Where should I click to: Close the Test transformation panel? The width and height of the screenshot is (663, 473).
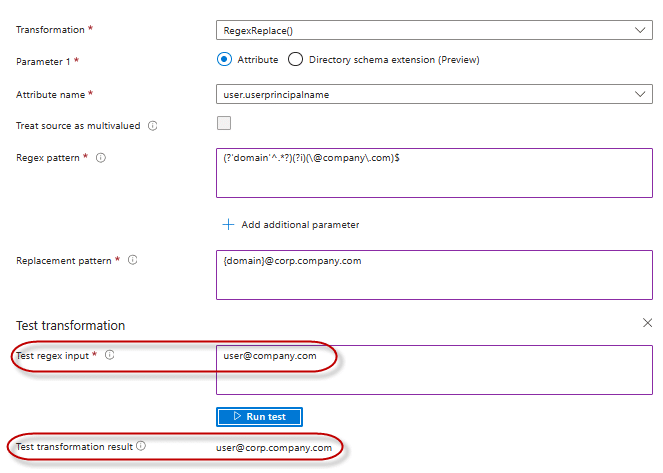(x=647, y=323)
